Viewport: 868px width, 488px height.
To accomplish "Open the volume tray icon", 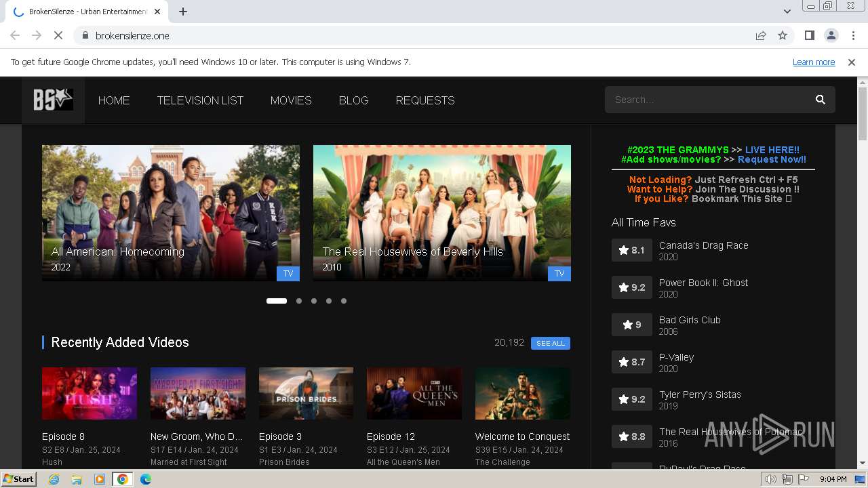I will pyautogui.click(x=771, y=479).
